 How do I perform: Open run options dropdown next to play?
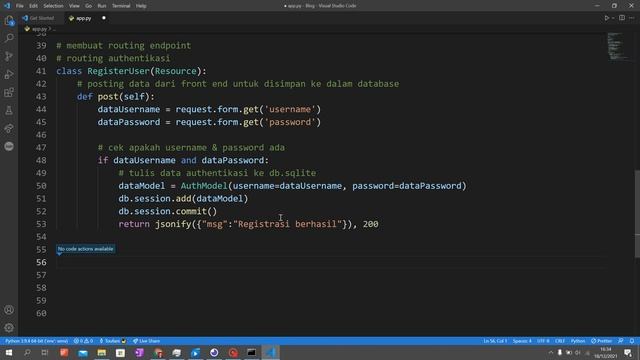(x=613, y=18)
